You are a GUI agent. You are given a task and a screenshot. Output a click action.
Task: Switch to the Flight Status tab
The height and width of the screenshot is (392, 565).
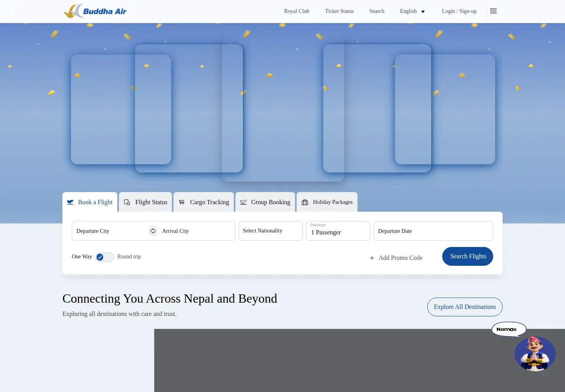[x=146, y=202]
